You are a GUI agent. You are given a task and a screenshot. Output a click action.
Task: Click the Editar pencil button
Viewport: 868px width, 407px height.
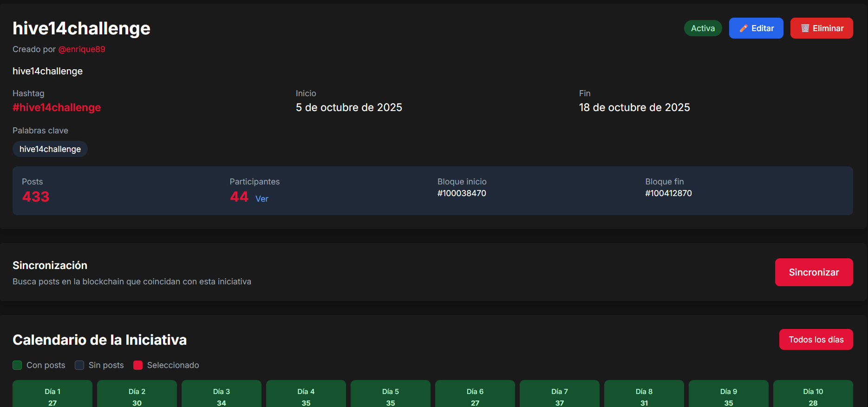pos(756,28)
